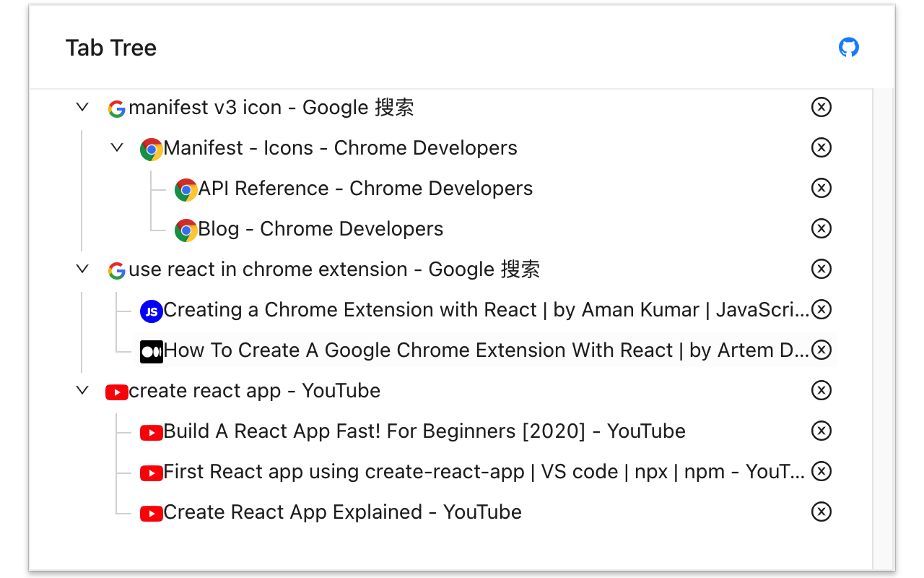This screenshot has width=924, height=578.
Task: Click the JS favicon of Aman Kumar article
Action: (152, 311)
